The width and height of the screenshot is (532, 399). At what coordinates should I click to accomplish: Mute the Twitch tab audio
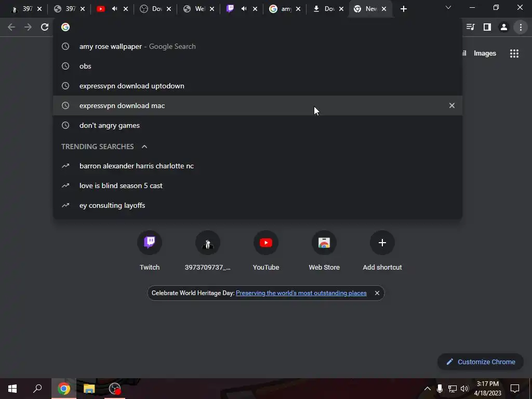point(244,9)
